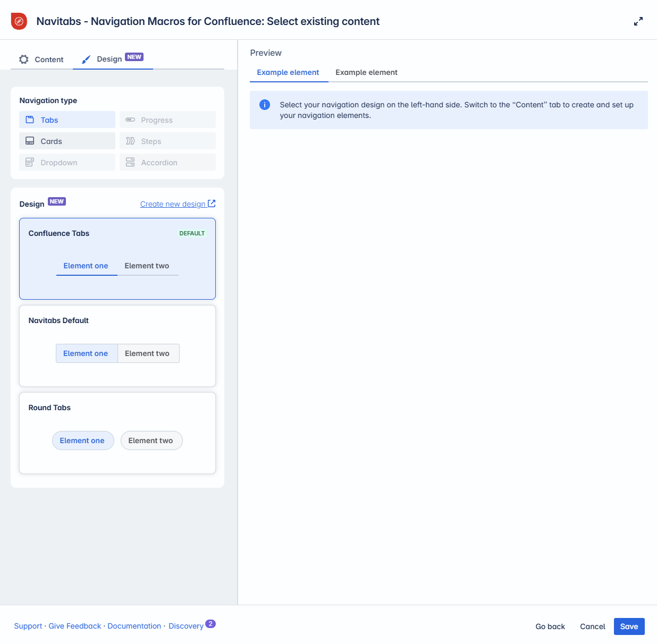657x644 pixels.
Task: Expand dialog with fullscreen arrows icon
Action: pyautogui.click(x=638, y=21)
